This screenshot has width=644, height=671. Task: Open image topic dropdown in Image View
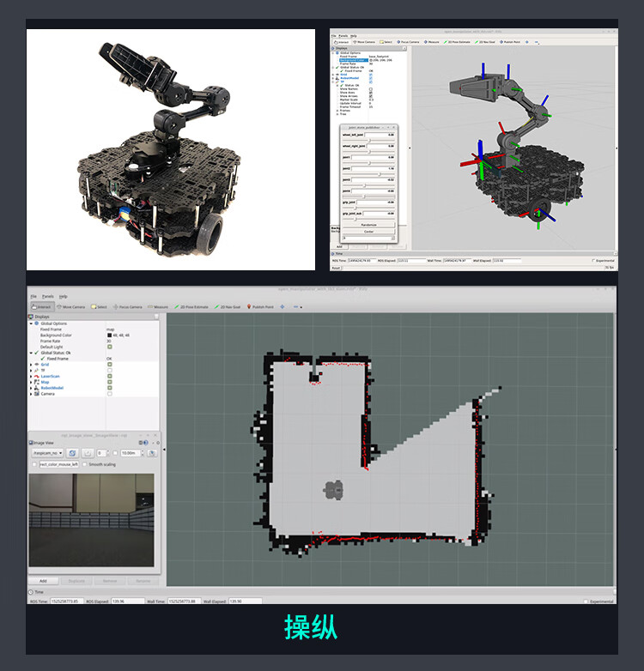coord(48,453)
